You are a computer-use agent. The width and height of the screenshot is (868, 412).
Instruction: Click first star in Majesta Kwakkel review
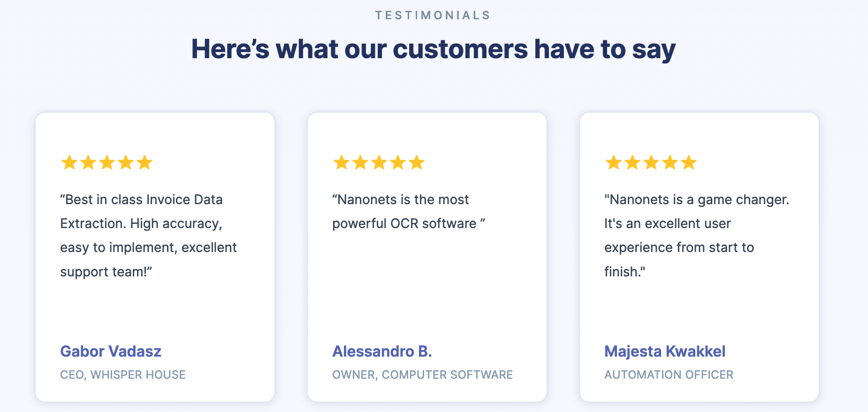[614, 163]
